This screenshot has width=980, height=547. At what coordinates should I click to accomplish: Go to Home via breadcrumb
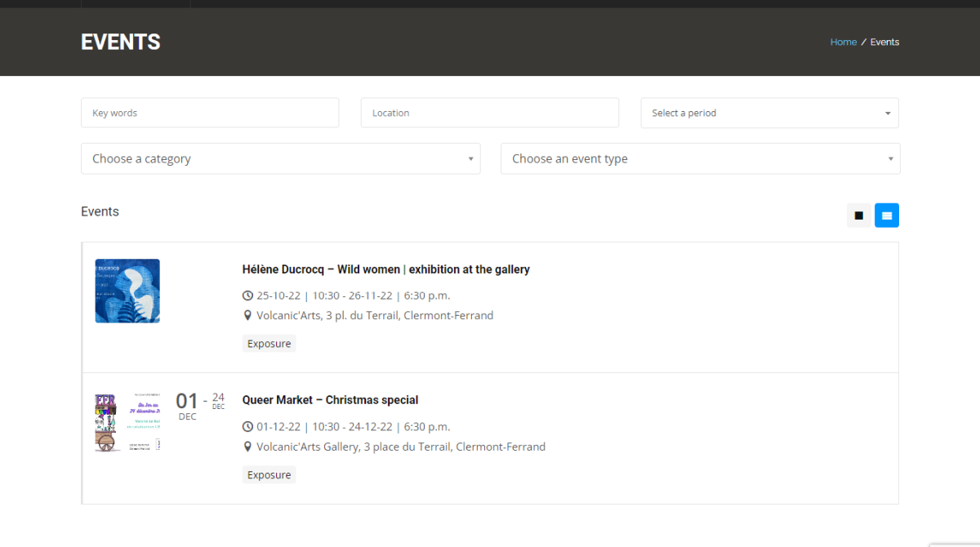(x=843, y=42)
